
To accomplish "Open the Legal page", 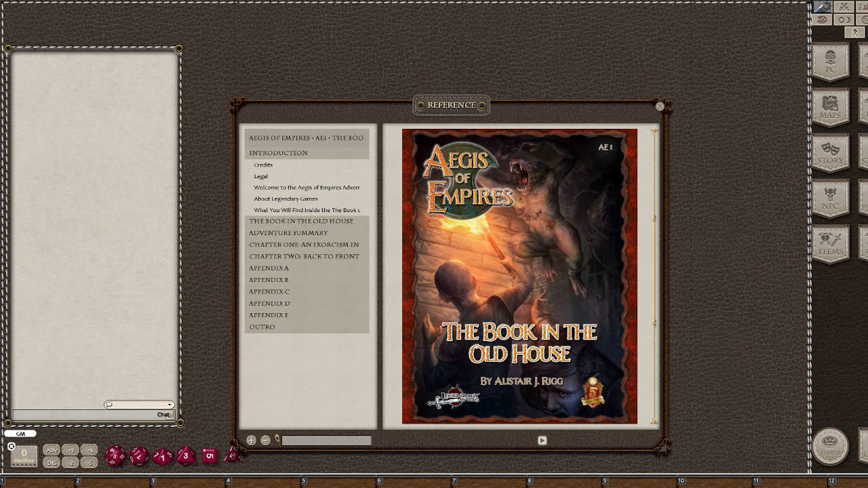I will pyautogui.click(x=260, y=176).
